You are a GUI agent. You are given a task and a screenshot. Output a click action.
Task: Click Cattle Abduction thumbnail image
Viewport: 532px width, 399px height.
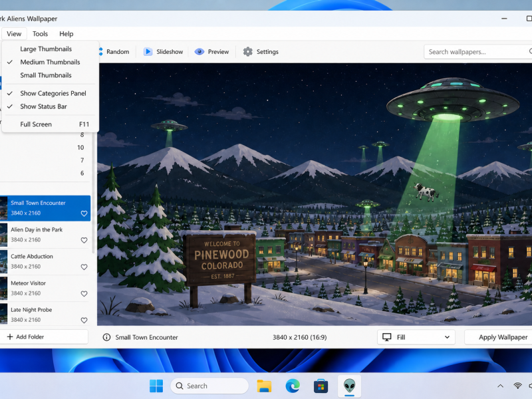tap(3, 261)
